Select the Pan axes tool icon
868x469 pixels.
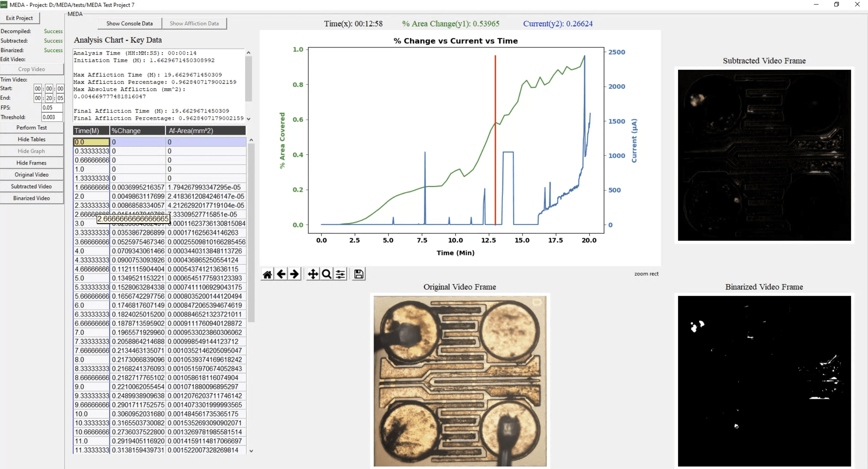pyautogui.click(x=313, y=274)
